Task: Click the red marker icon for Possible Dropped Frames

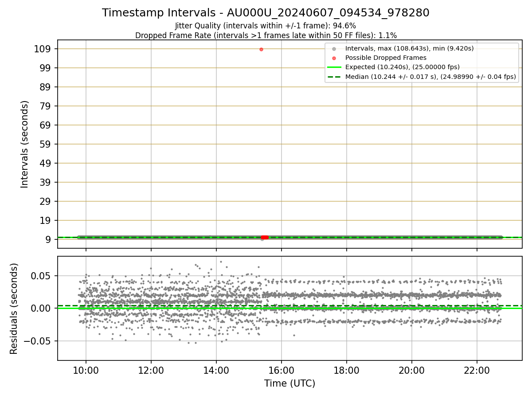Action: (335, 58)
